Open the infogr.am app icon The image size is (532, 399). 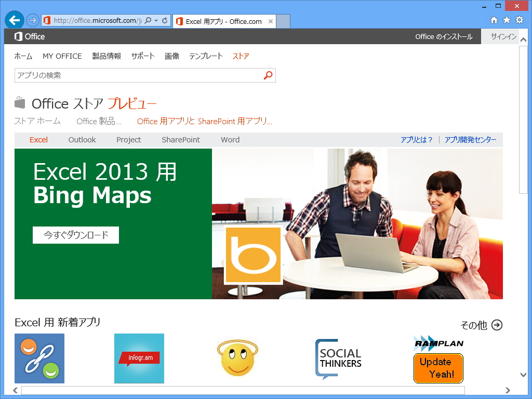point(139,358)
